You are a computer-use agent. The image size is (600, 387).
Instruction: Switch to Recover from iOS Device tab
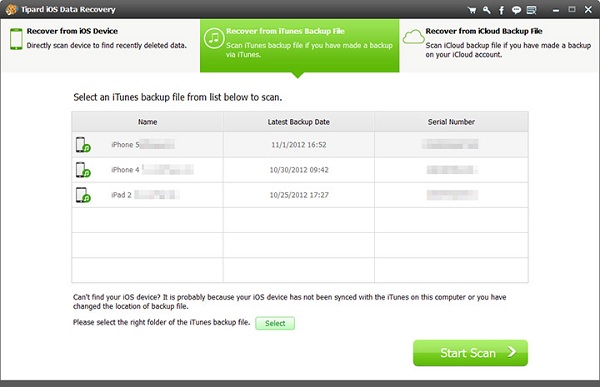pyautogui.click(x=101, y=45)
